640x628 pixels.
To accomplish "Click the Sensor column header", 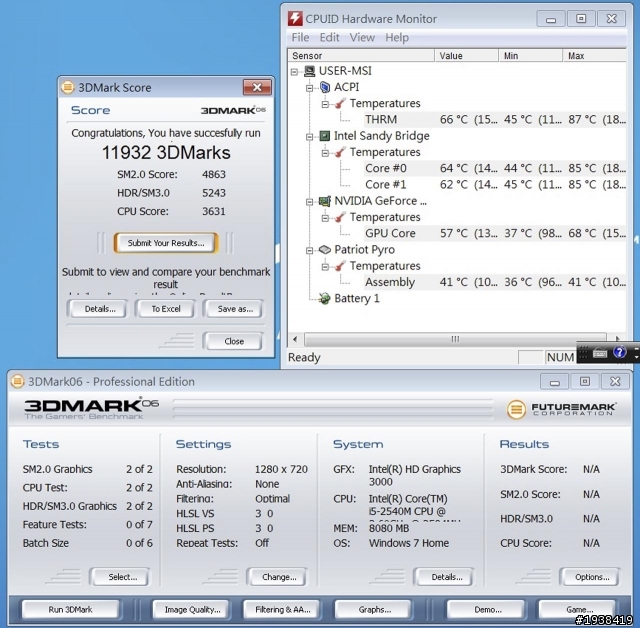I will 361,55.
